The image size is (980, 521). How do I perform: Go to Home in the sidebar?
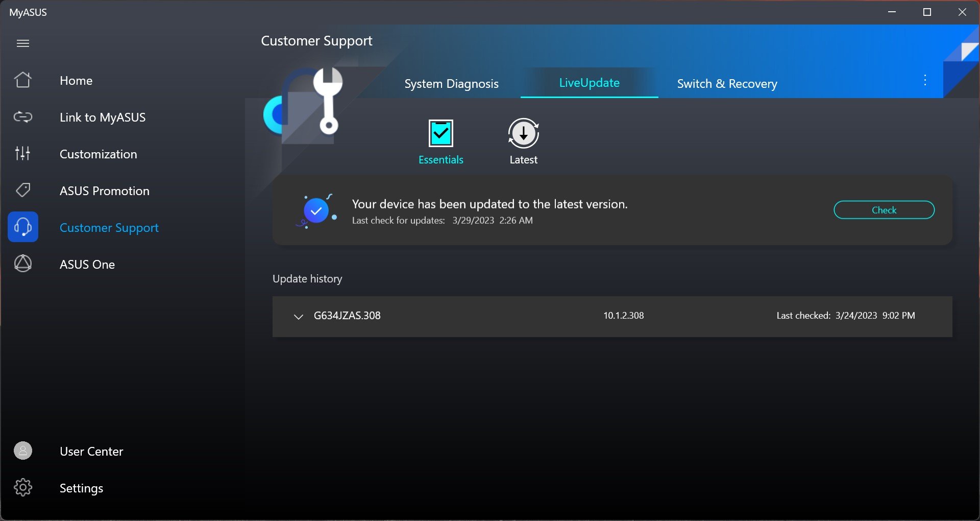coord(76,81)
